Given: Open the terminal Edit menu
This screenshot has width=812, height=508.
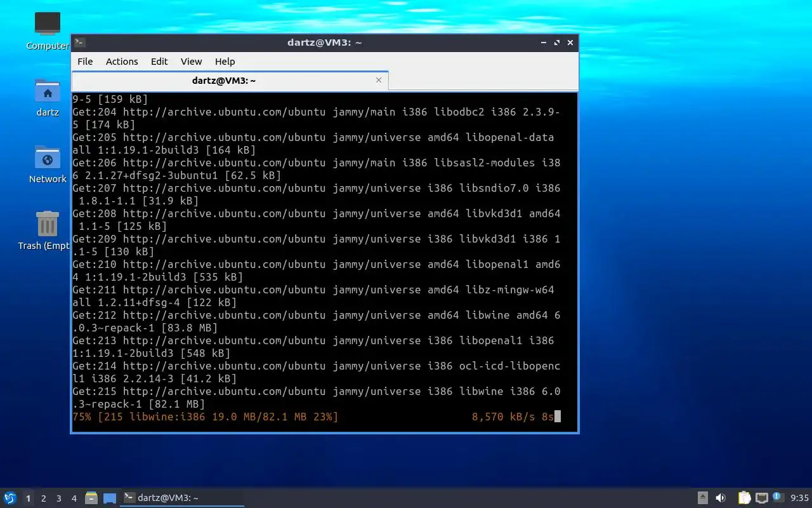Looking at the screenshot, I should click(x=159, y=62).
